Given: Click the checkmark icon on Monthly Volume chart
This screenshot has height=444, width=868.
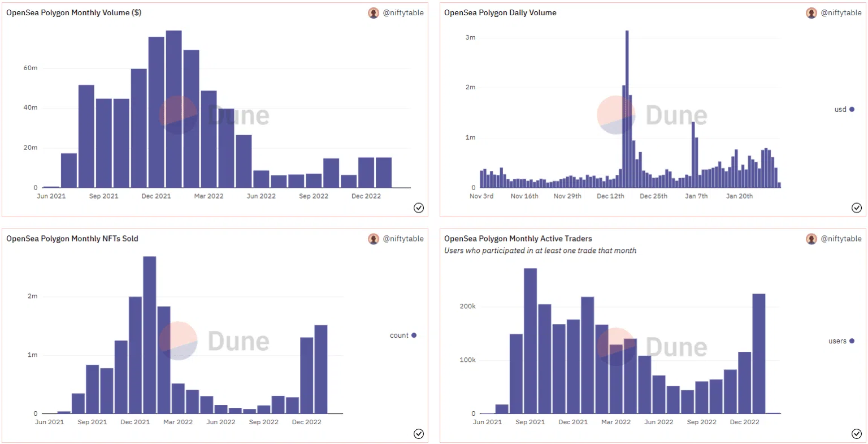Looking at the screenshot, I should pos(419,208).
